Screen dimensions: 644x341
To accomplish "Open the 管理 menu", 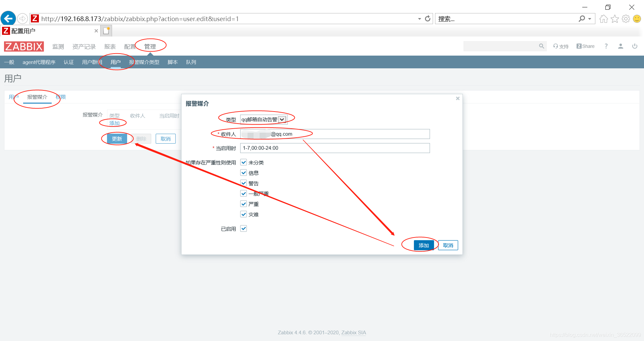I will tap(150, 47).
